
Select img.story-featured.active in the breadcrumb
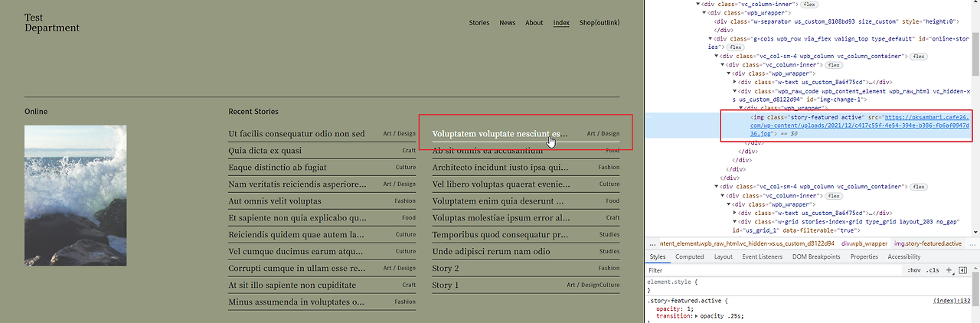929,243
